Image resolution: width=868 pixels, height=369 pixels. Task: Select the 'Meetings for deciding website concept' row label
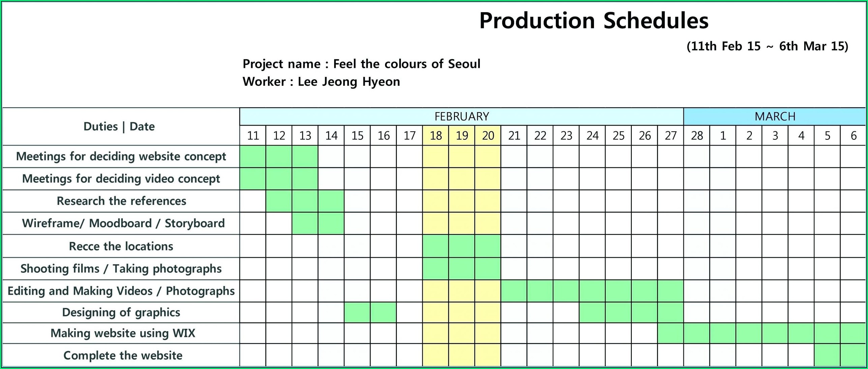[121, 156]
